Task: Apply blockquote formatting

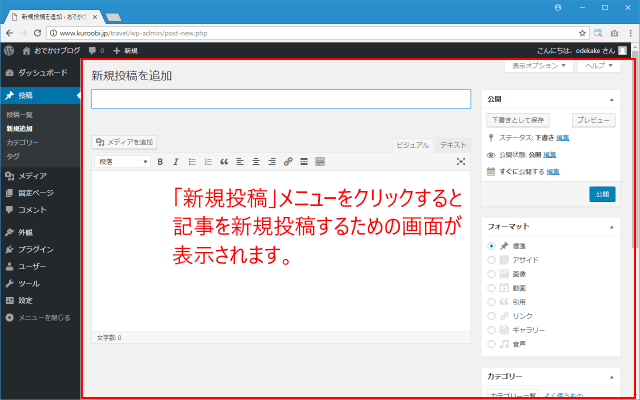Action: click(224, 162)
